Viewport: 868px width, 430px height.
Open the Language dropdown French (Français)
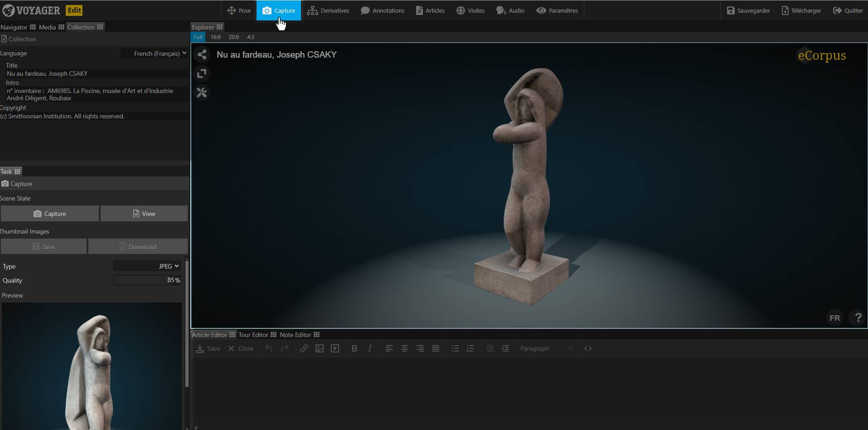click(155, 54)
